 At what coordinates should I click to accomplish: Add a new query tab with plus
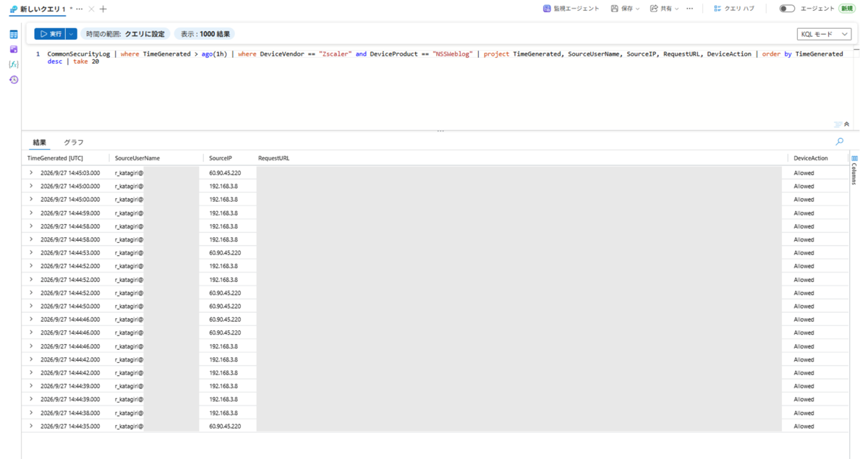pos(103,9)
